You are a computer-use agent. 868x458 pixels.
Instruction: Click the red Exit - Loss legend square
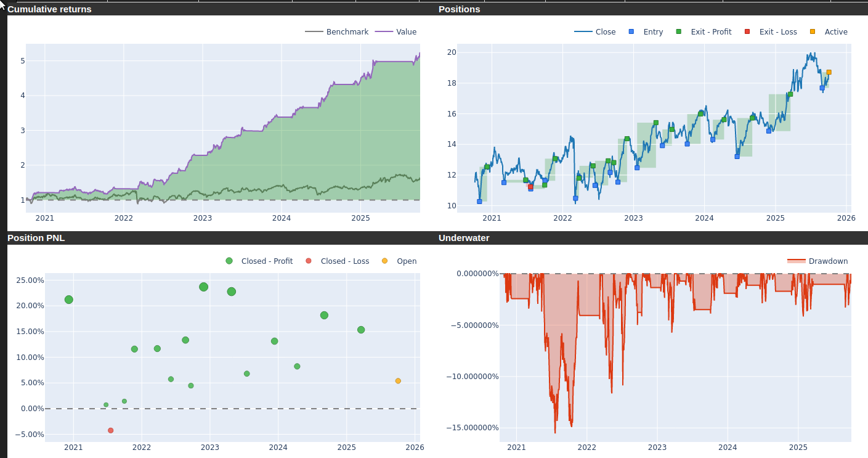pos(747,32)
